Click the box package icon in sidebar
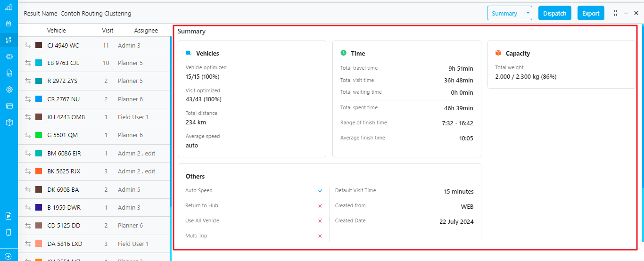 8,122
